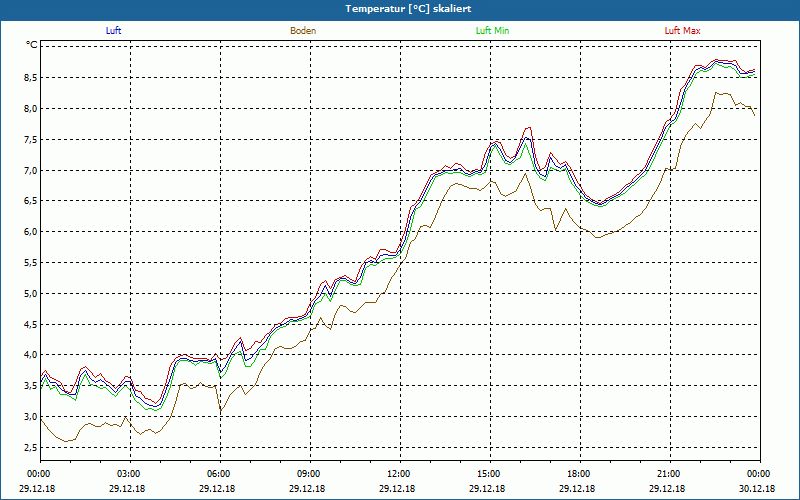Screen dimensions: 800x500
Task: Click the chart title 'Temperatur [°C] skaliert'
Action: [x=400, y=8]
